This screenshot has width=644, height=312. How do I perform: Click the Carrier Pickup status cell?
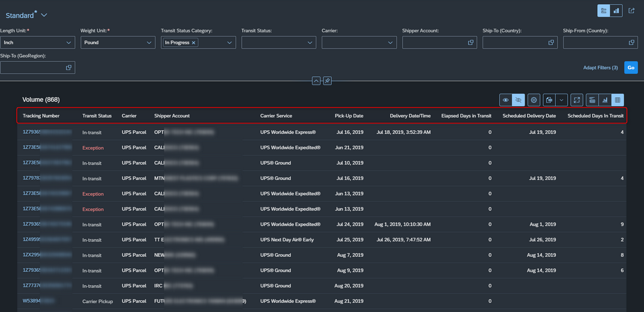click(x=98, y=301)
